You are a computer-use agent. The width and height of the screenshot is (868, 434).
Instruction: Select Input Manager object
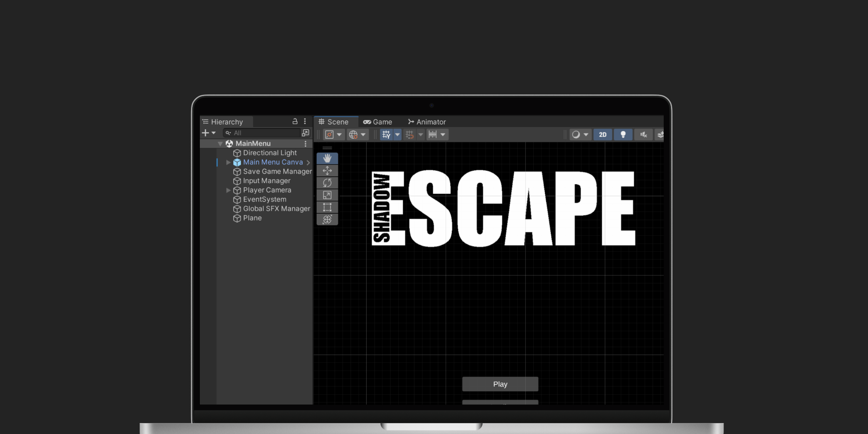[x=266, y=181]
